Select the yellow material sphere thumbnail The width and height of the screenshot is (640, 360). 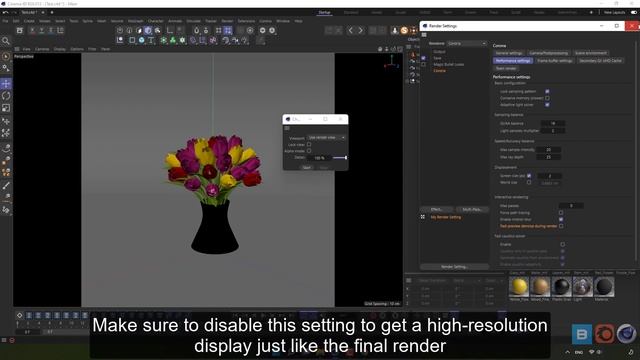(x=519, y=287)
